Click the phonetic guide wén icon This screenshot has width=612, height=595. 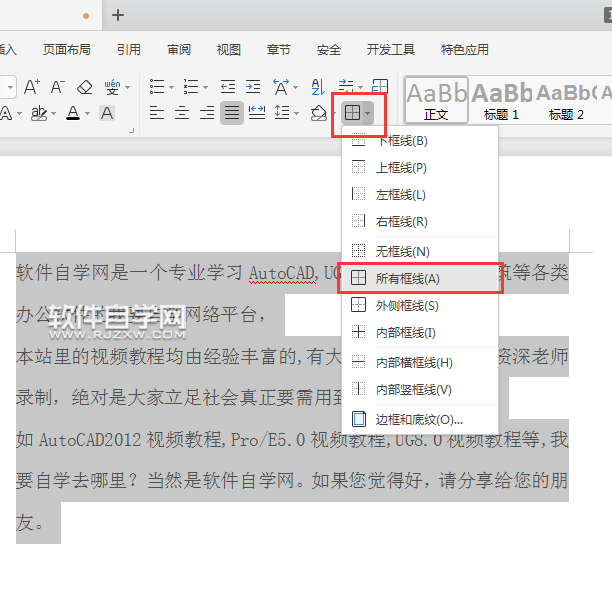click(112, 87)
